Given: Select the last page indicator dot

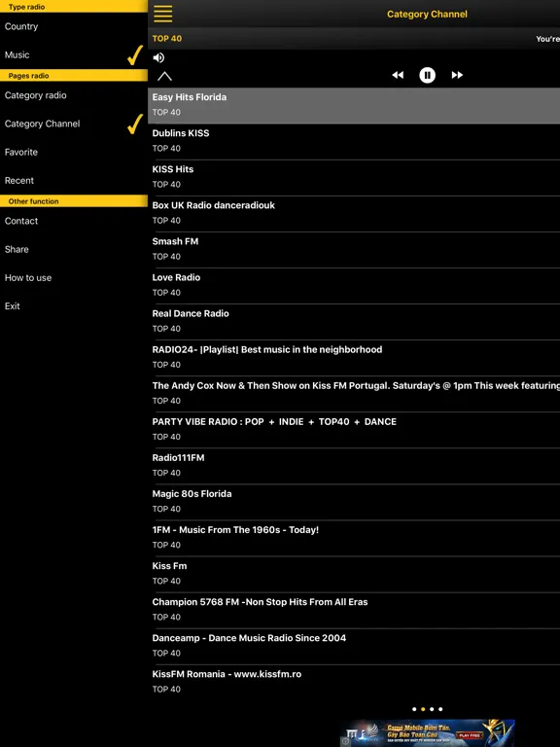Looking at the screenshot, I should click(440, 709).
